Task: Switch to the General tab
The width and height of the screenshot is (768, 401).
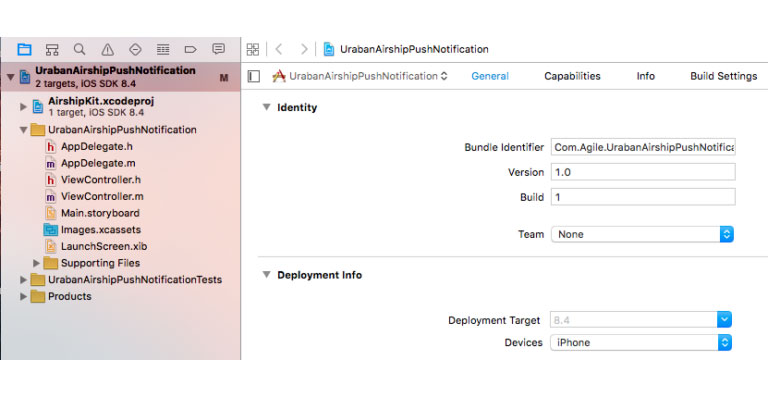Action: pyautogui.click(x=490, y=76)
